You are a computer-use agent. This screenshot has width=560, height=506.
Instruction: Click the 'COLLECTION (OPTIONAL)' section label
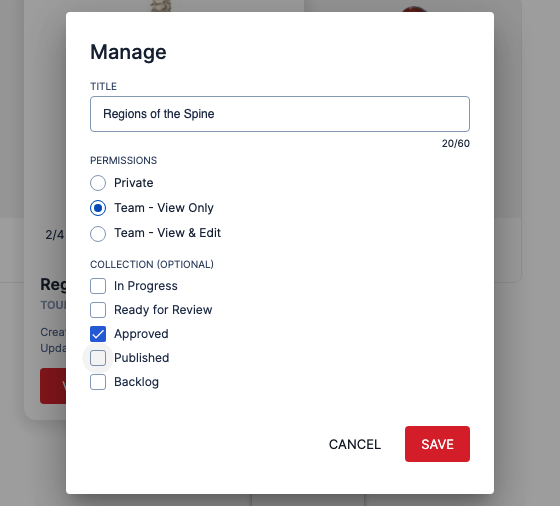pos(152,264)
